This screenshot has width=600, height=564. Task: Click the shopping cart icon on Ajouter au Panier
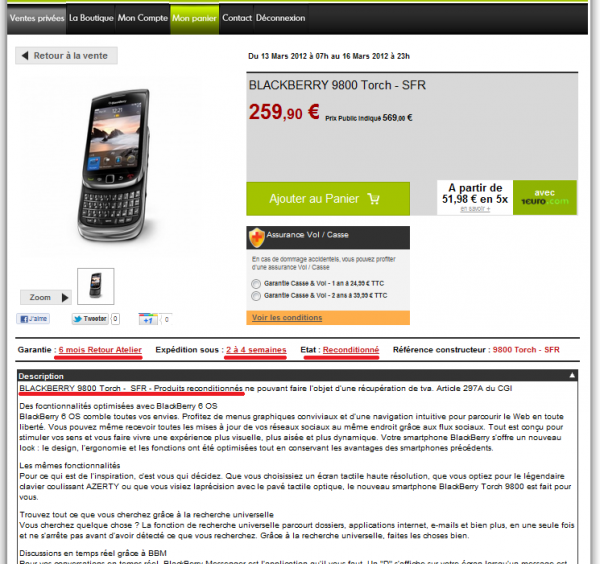(x=373, y=199)
